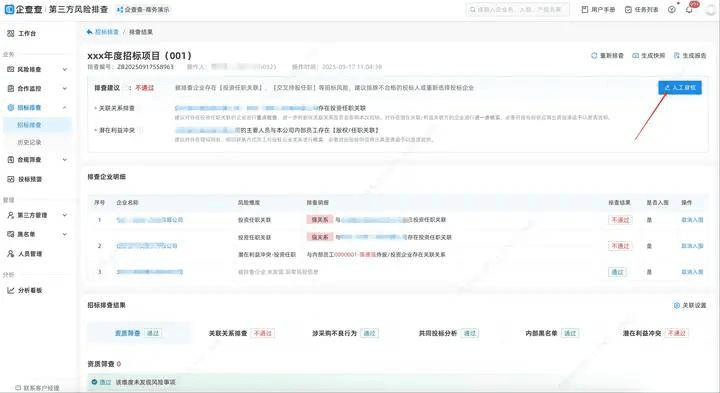Click the search magnifier icon in header
This screenshot has width=720, height=393.
472,10
